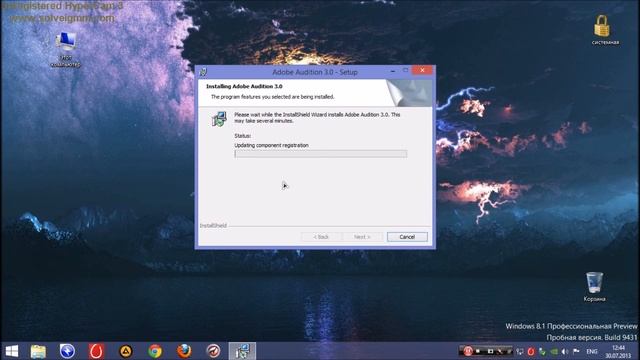Open the Windows Start button
The height and width of the screenshot is (360, 640).
[12, 351]
